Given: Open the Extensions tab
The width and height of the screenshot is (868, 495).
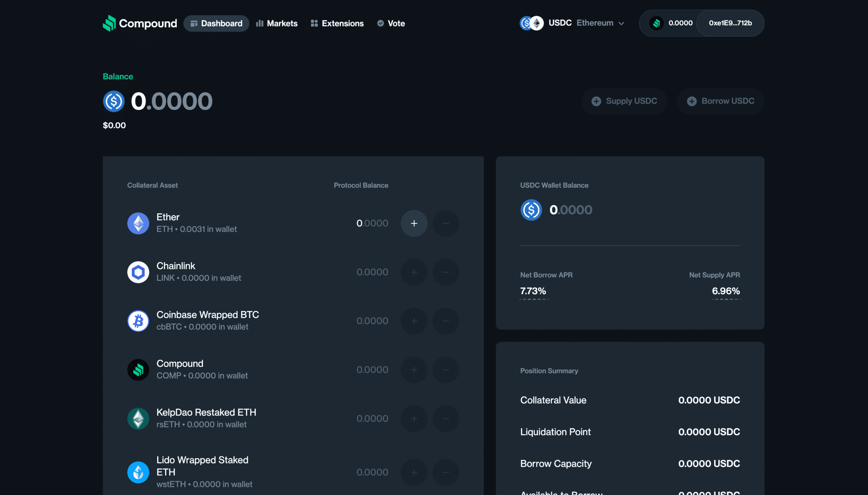Looking at the screenshot, I should [x=337, y=23].
